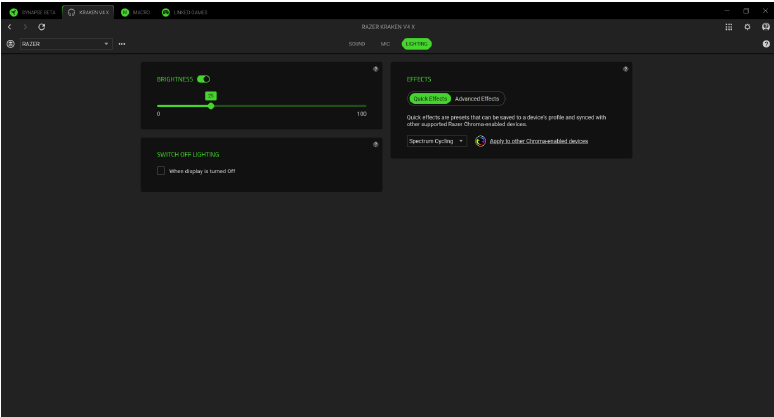Go back with the left arrow
The height and width of the screenshot is (417, 774).
9,27
